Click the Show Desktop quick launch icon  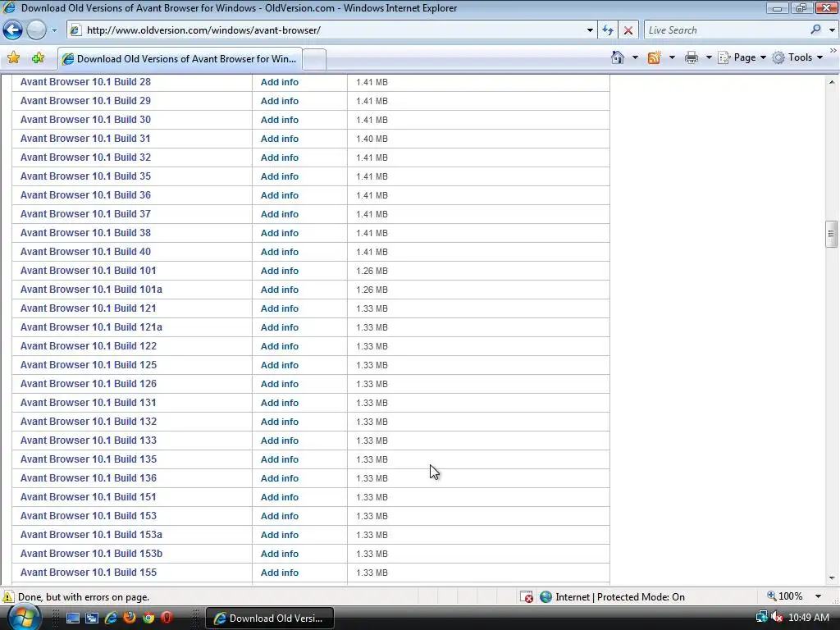click(x=72, y=618)
